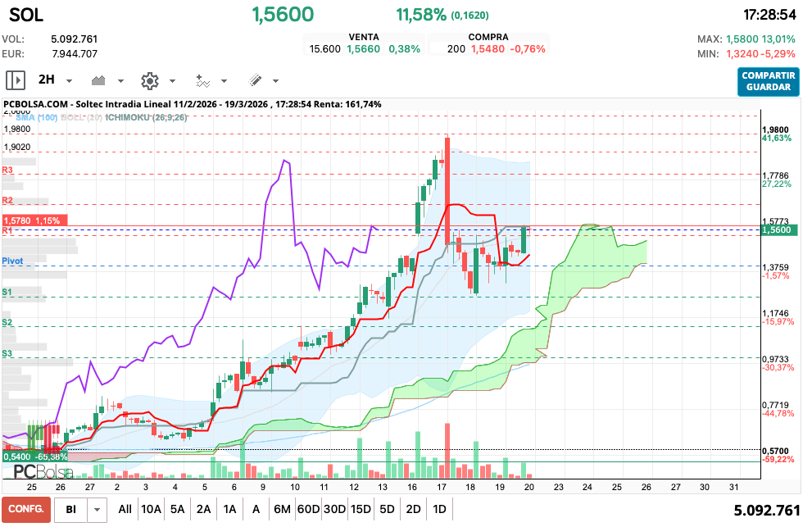Click the CONFG. button
This screenshot has width=812, height=527.
coord(26,509)
